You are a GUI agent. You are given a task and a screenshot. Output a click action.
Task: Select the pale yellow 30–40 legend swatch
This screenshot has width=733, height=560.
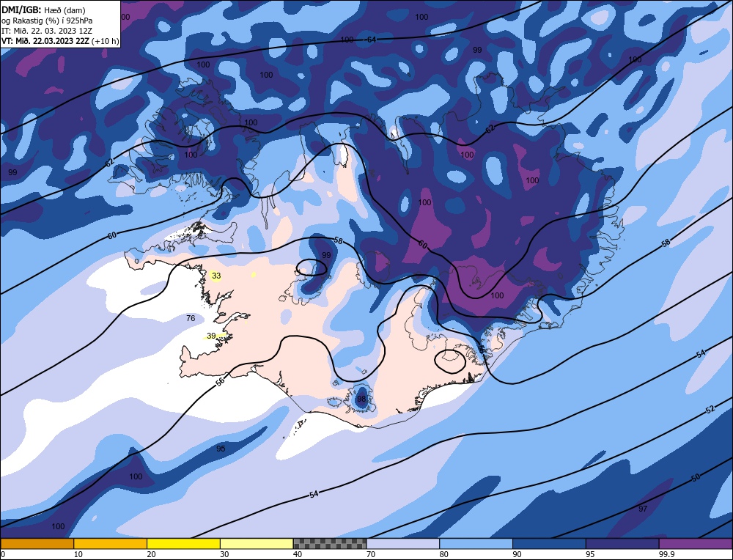tap(257, 543)
